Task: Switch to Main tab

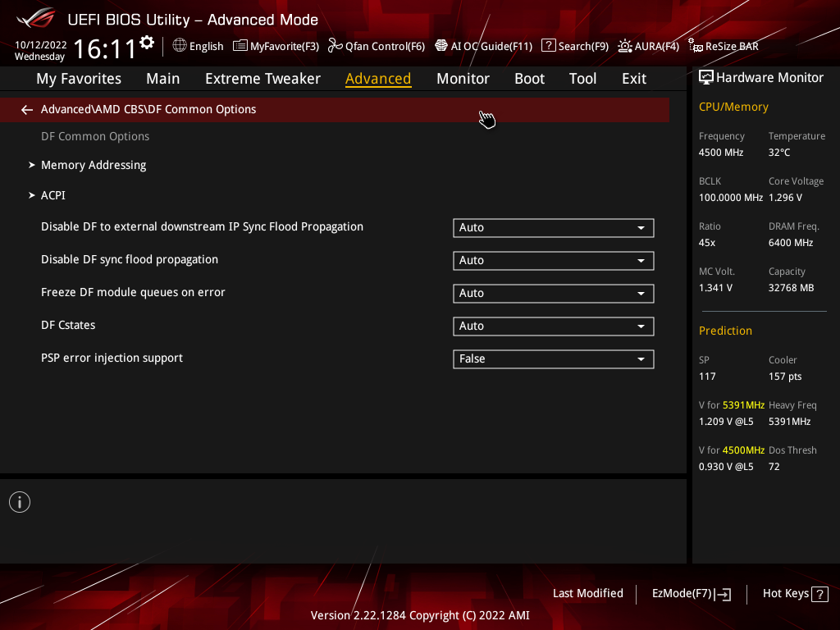Action: click(x=163, y=79)
